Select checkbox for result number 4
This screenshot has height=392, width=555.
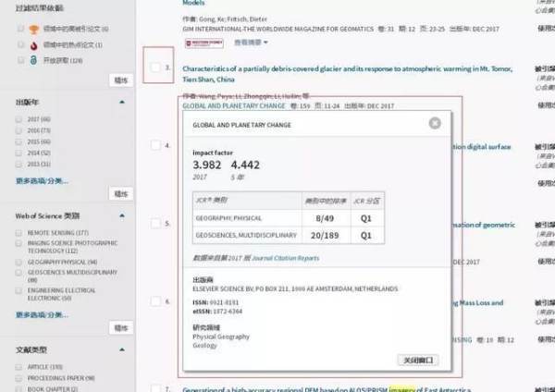point(155,145)
